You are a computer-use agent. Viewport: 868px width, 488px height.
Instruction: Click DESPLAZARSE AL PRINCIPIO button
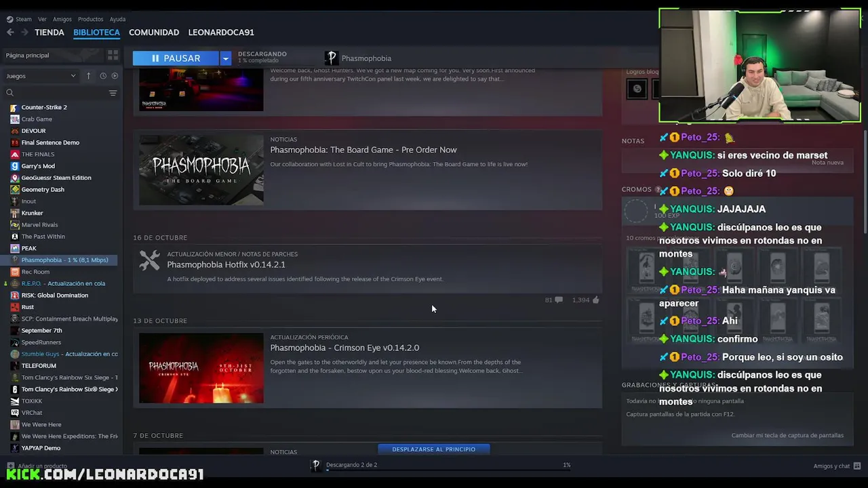point(433,449)
